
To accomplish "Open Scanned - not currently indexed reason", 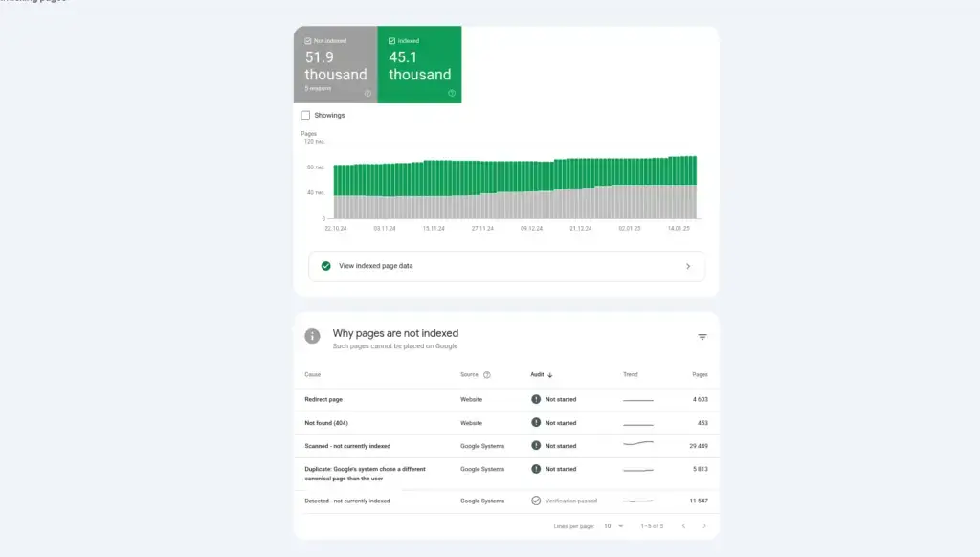I will point(506,446).
